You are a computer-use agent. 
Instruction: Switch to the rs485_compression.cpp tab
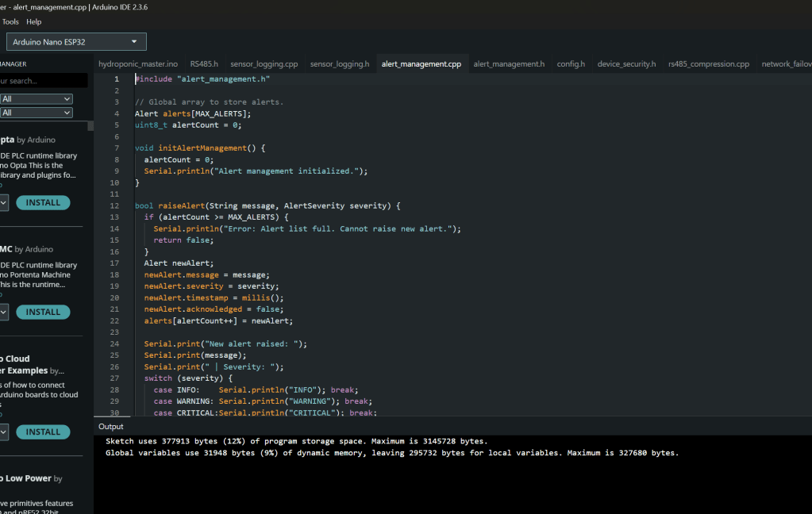click(x=709, y=63)
